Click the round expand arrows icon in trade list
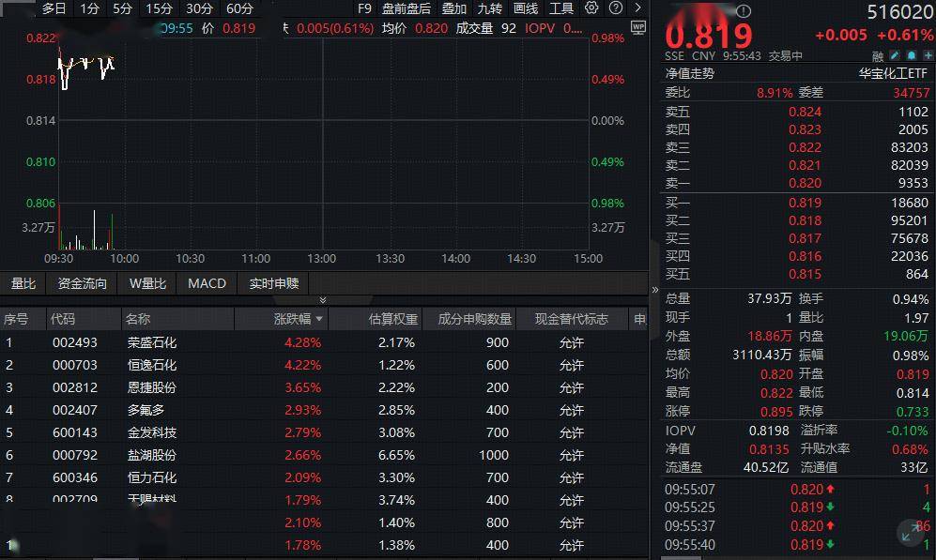 point(912,532)
